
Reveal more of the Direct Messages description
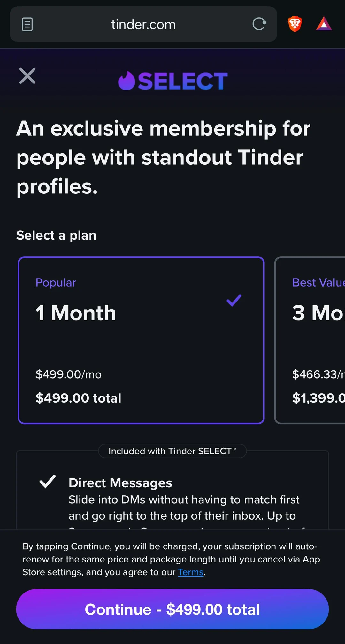click(x=184, y=507)
